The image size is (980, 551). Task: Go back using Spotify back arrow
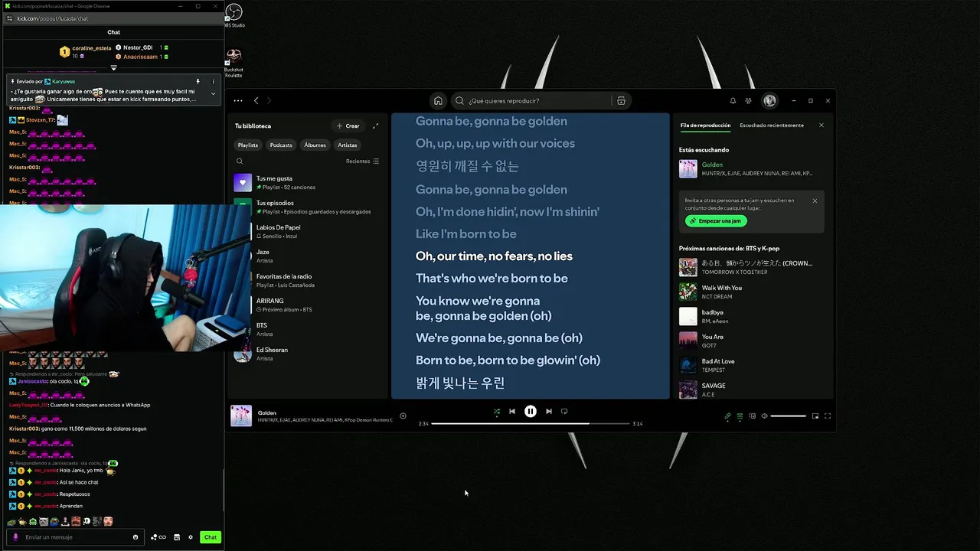click(256, 100)
